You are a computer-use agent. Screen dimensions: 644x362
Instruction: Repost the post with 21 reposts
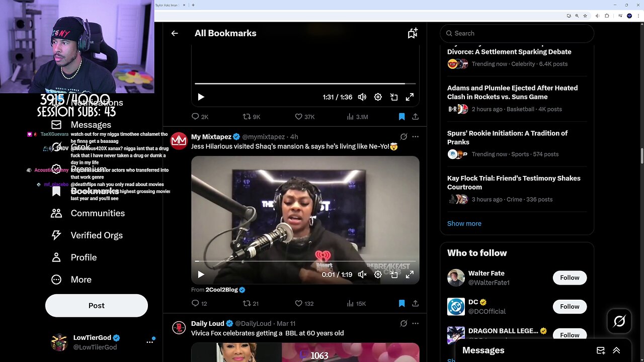click(251, 304)
